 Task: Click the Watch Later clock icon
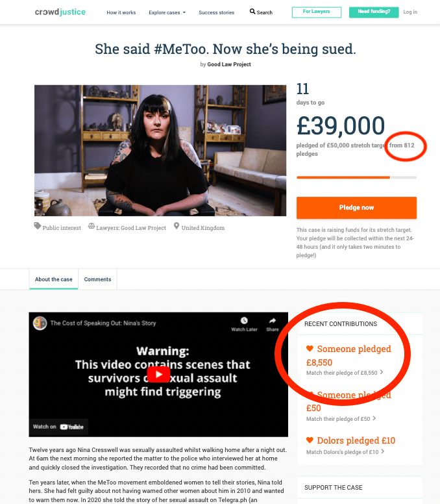tap(243, 320)
